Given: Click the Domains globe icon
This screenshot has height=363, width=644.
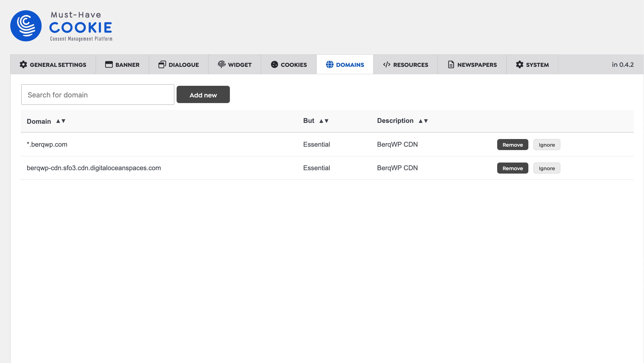Looking at the screenshot, I should pos(330,65).
